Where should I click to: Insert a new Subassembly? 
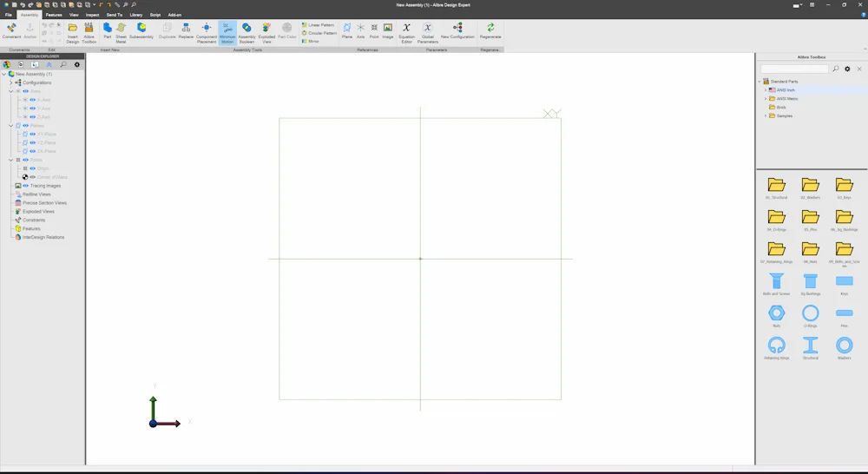click(x=141, y=31)
